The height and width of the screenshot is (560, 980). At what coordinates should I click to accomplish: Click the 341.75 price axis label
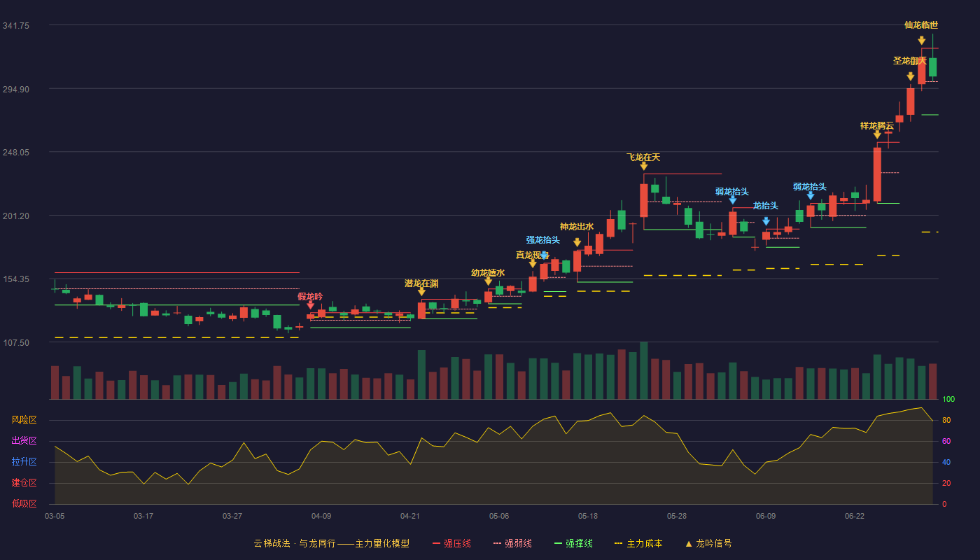[16, 25]
